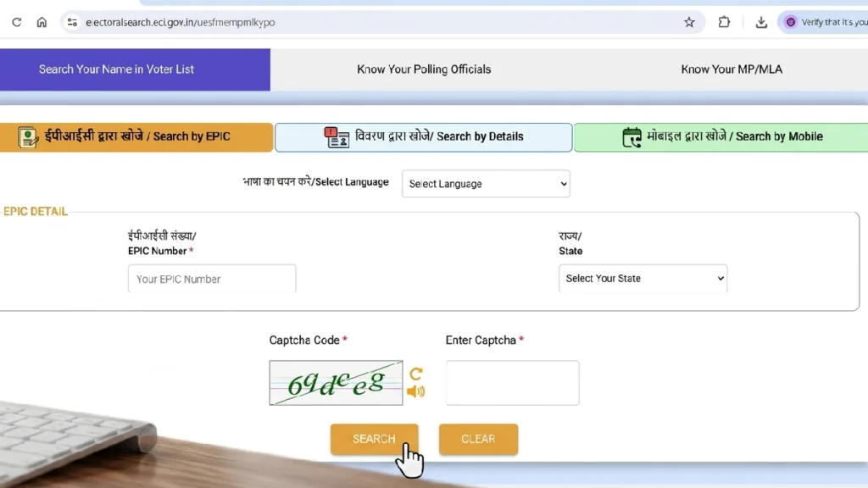This screenshot has width=868, height=488.
Task: Open the Know Your MP/MLA tab
Action: click(x=732, y=69)
